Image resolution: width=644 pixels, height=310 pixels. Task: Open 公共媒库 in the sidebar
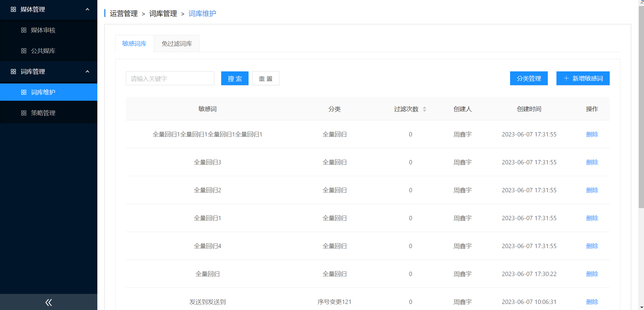coord(49,51)
